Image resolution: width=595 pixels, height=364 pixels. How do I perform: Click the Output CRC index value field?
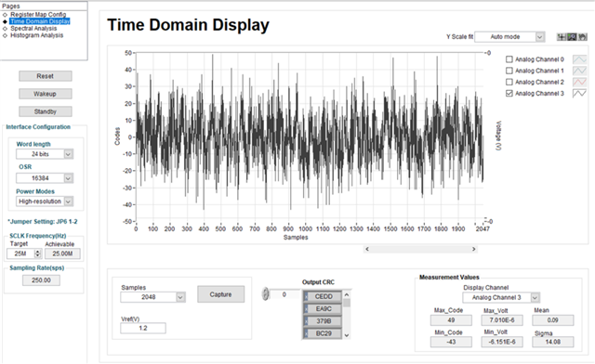click(x=284, y=294)
